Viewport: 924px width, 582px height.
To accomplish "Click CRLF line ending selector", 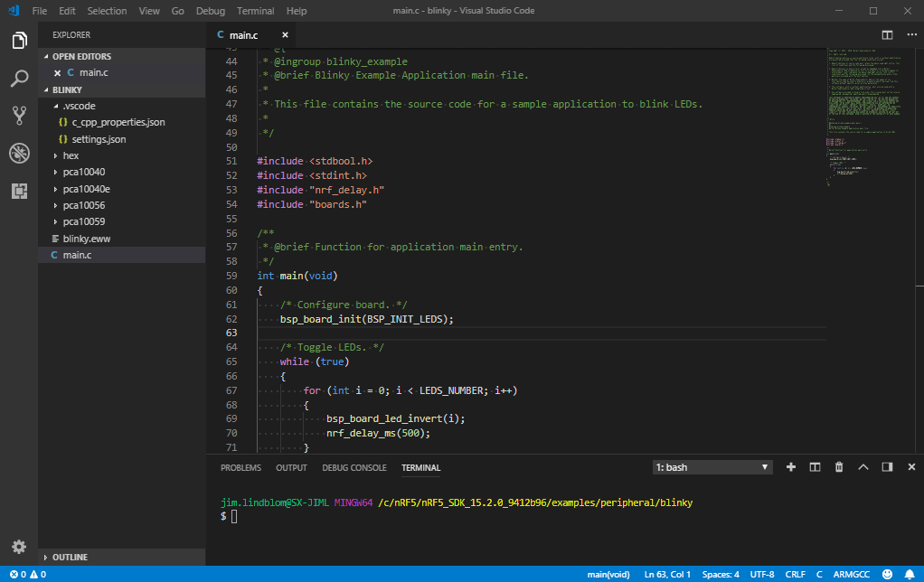I will click(x=795, y=575).
